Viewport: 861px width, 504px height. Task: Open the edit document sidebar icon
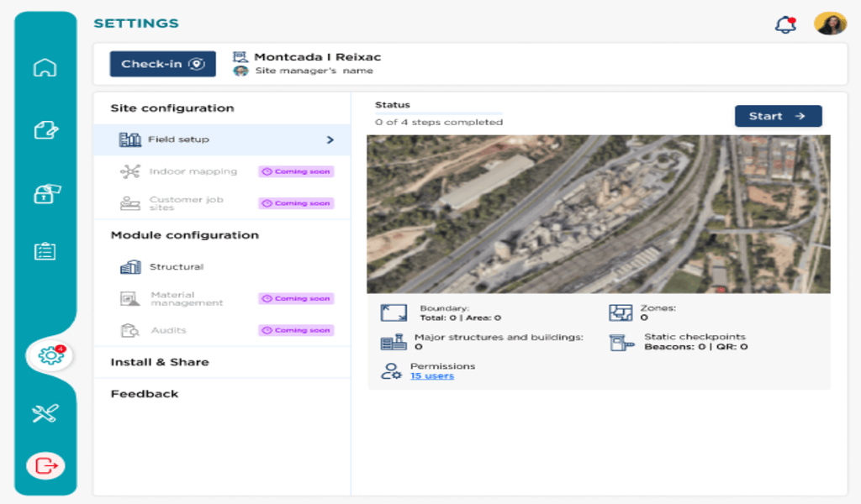pyautogui.click(x=45, y=130)
